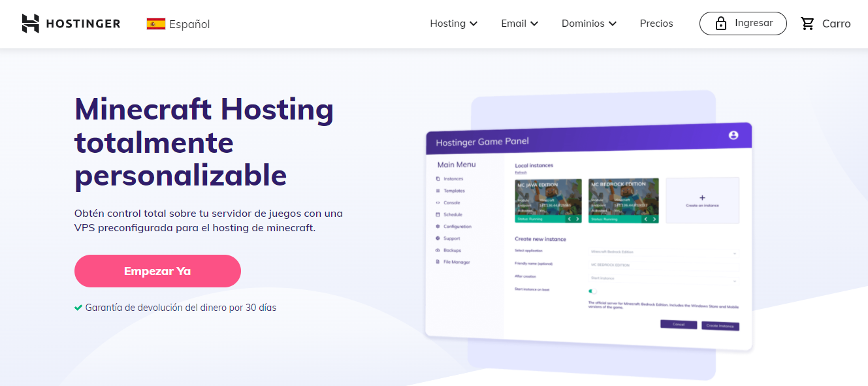
Task: Click the Ingresar login button
Action: (743, 24)
